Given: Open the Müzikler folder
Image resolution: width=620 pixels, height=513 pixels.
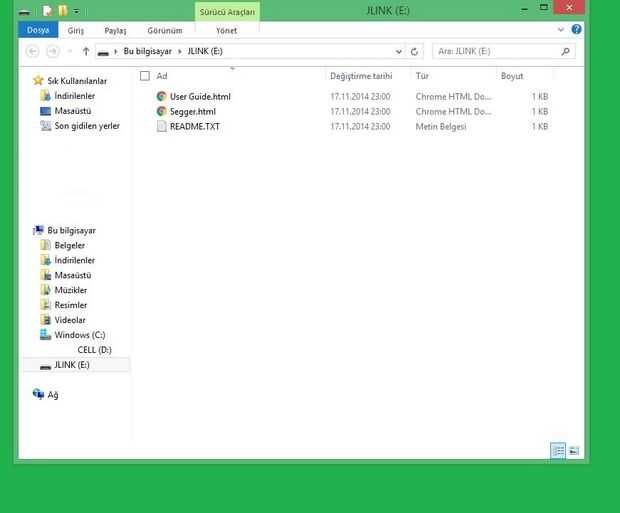Looking at the screenshot, I should click(71, 290).
